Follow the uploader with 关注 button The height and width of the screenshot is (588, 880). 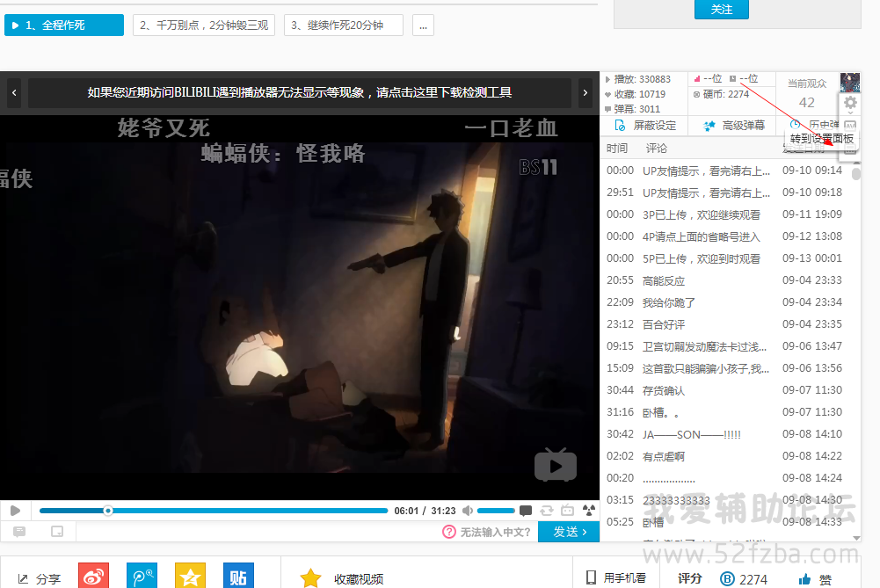point(722,9)
